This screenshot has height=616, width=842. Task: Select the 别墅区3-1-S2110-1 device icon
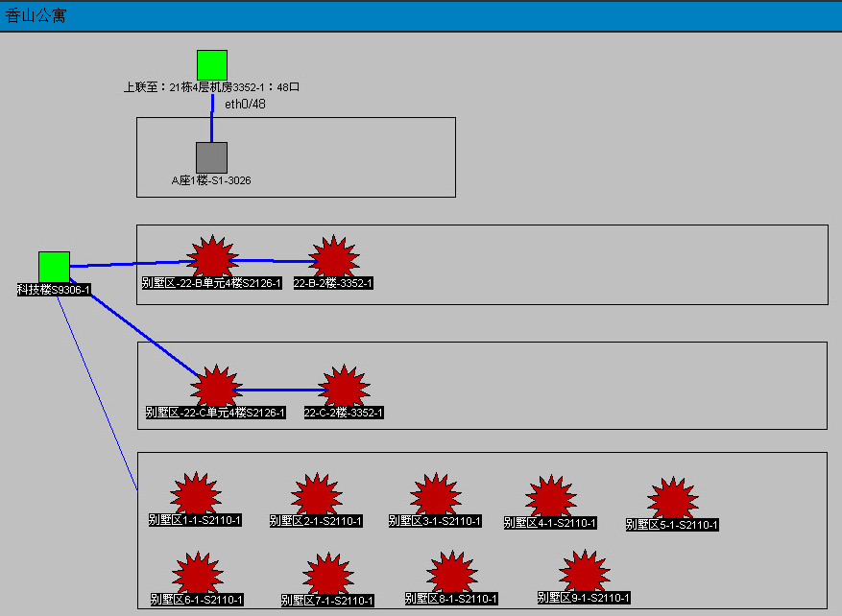435,496
